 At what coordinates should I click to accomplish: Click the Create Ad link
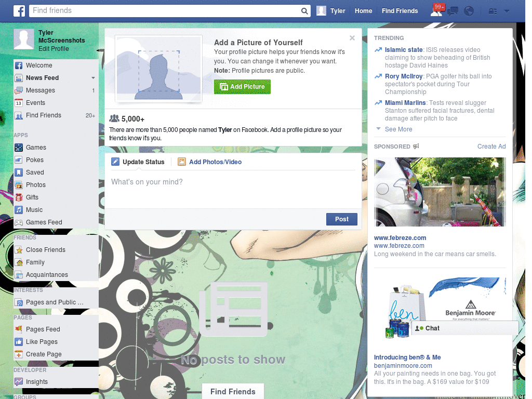click(x=491, y=146)
